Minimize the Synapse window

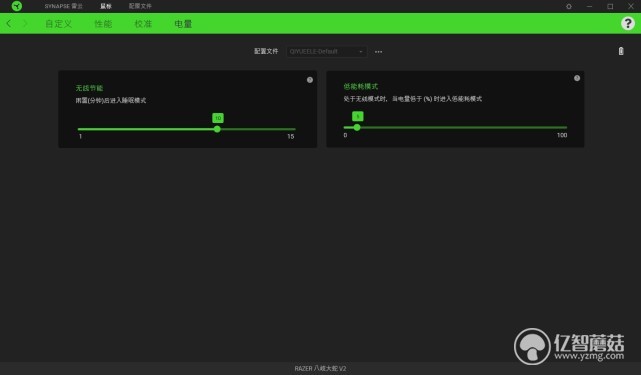[589, 6]
